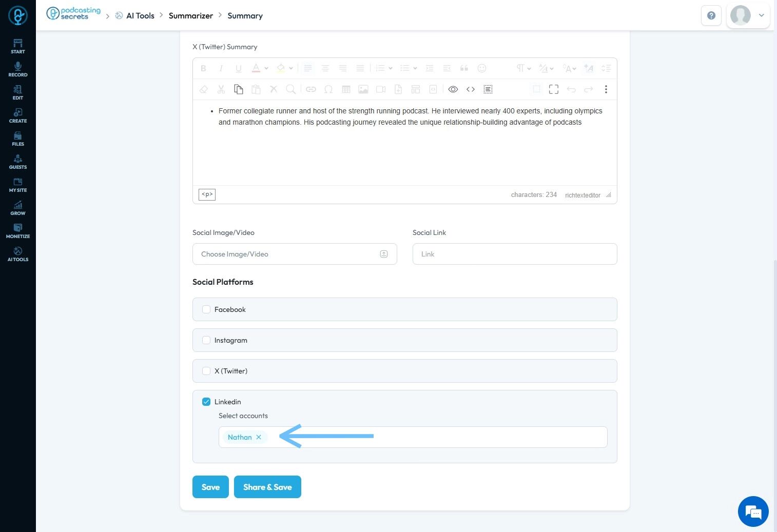The image size is (777, 532).
Task: Open the Guests section in sidebar
Action: [x=18, y=162]
